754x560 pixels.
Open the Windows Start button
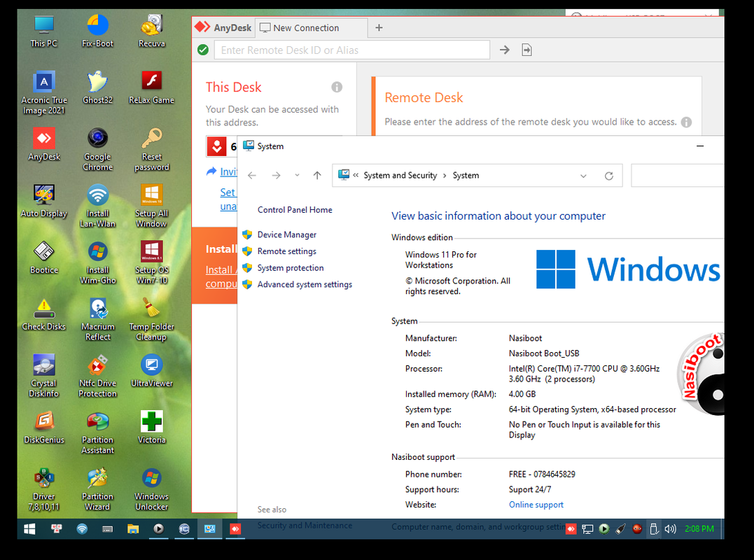(29, 528)
